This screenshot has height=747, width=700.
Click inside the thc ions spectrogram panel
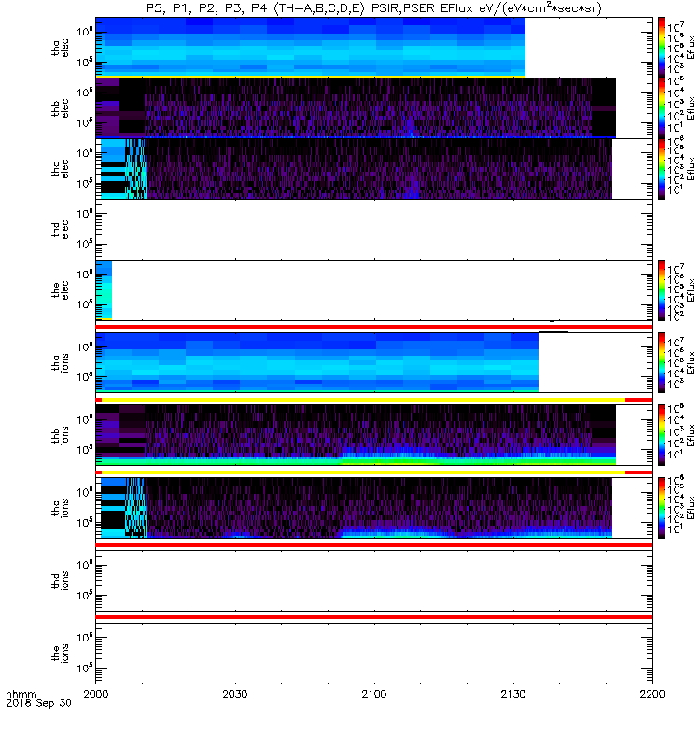pyautogui.click(x=357, y=508)
